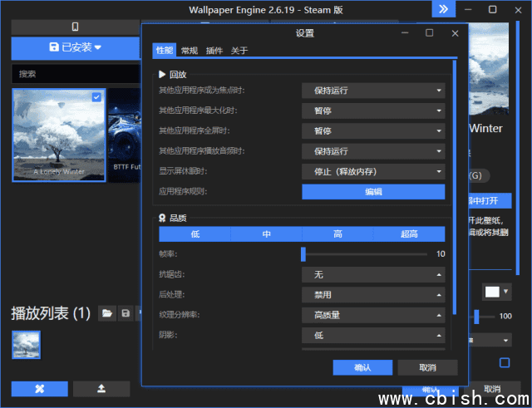This screenshot has height=408, width=532.
Task: Switch to the 常规 tab
Action: (x=190, y=51)
